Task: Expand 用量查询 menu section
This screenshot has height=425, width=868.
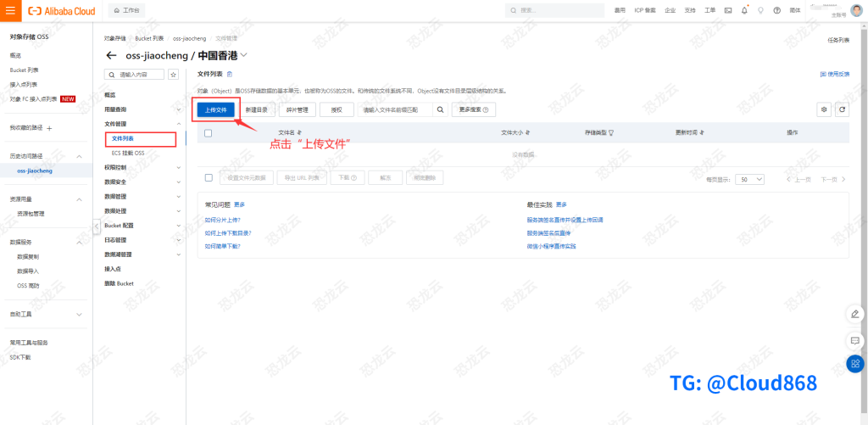Action: [x=178, y=109]
